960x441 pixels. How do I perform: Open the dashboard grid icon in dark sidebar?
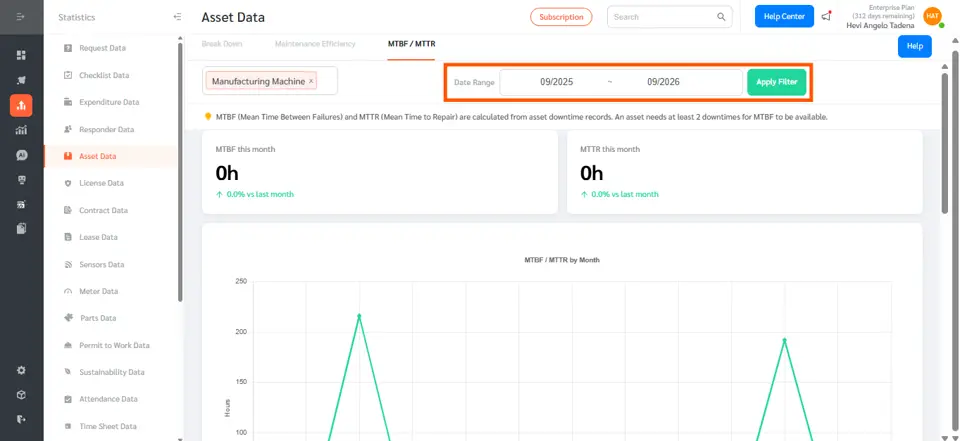[21, 55]
